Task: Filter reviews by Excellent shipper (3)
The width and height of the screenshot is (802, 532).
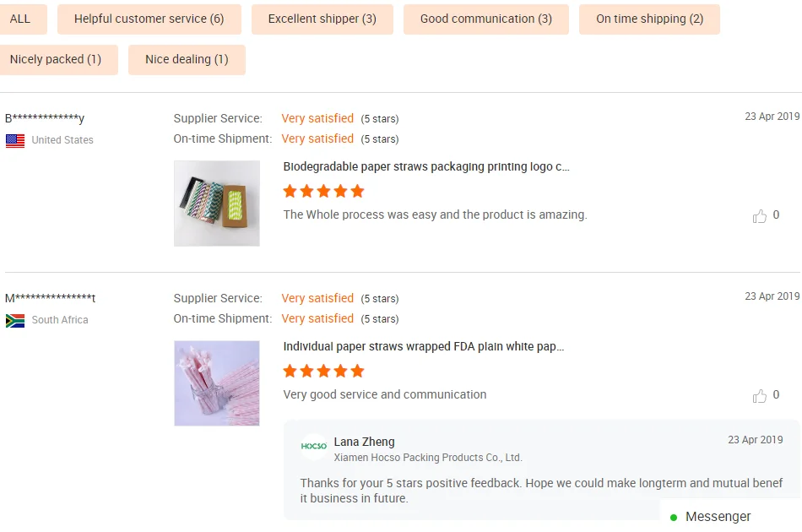Action: click(322, 19)
